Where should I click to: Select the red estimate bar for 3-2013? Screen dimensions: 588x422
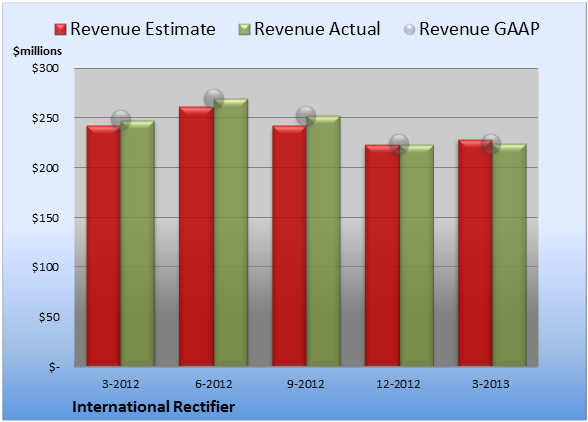tap(475, 253)
